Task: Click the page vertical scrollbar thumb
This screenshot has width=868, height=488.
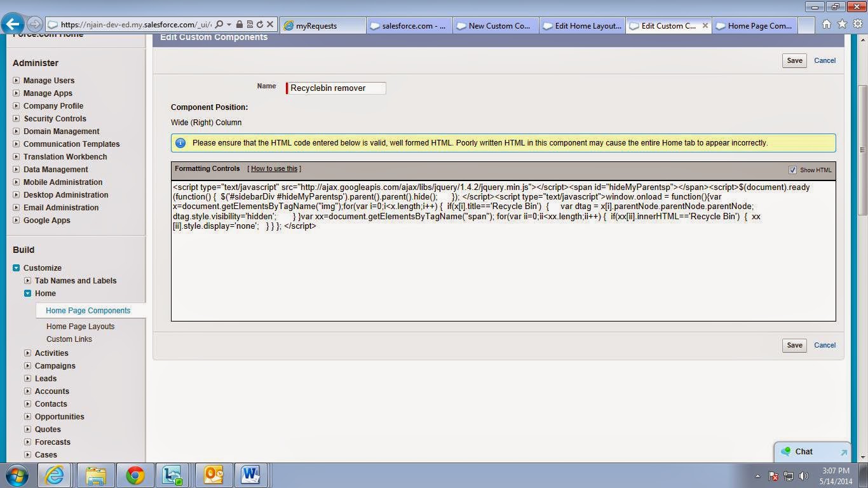Action: click(862, 150)
